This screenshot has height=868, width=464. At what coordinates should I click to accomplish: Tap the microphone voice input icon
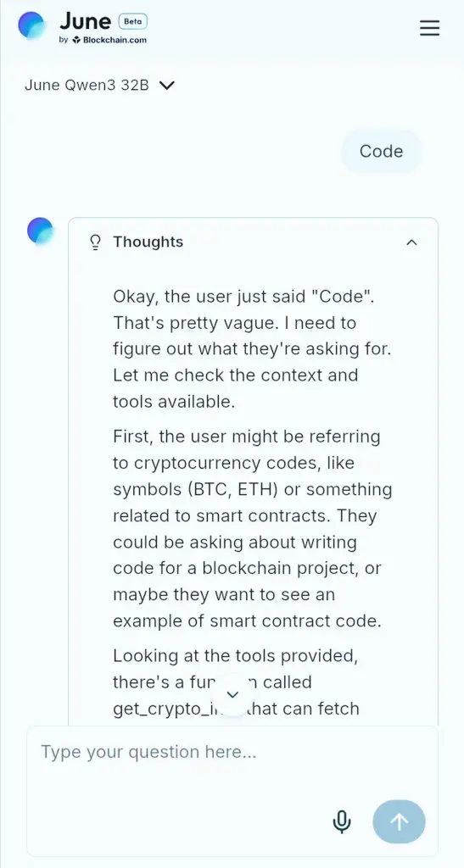[x=342, y=821]
